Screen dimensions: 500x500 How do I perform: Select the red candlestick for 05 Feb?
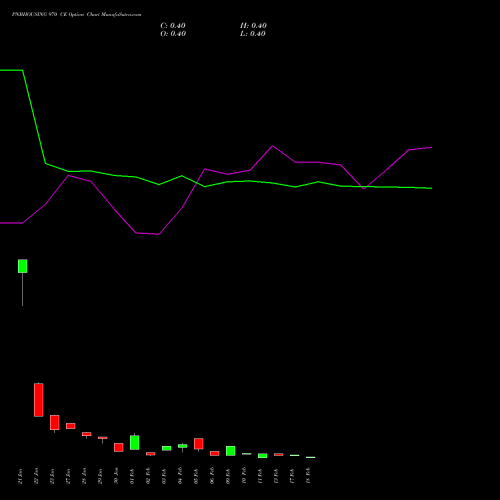point(199,444)
